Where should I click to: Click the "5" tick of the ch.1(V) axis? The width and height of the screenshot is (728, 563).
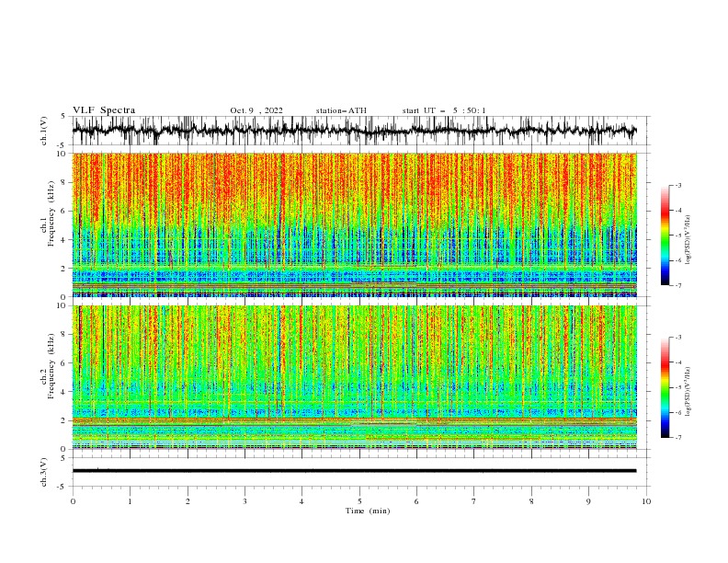tap(63, 117)
